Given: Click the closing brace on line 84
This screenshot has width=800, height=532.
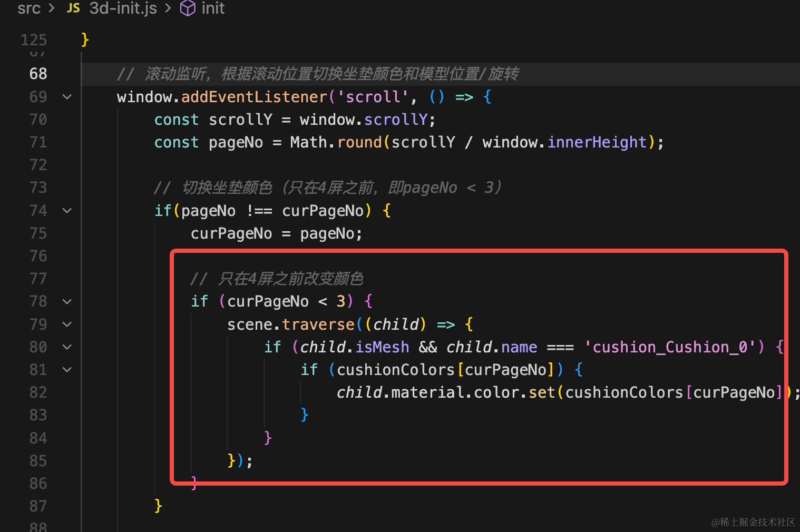Looking at the screenshot, I should [268, 438].
